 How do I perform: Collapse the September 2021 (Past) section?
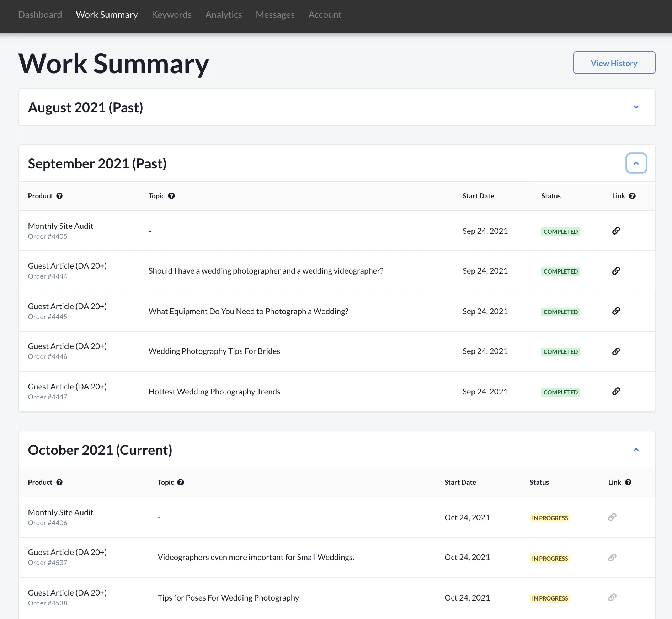pos(636,163)
